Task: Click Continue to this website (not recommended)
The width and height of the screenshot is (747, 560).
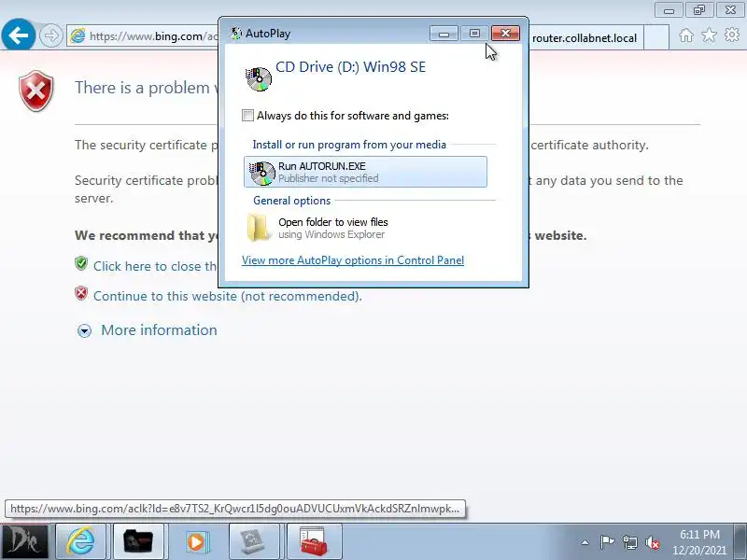Action: click(x=228, y=296)
